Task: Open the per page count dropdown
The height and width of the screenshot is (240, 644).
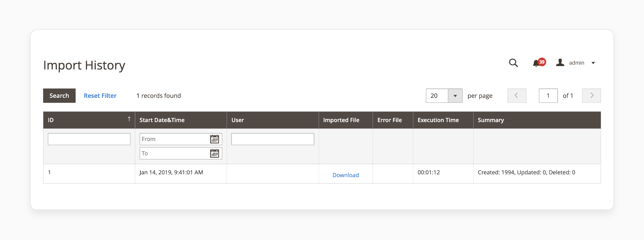Action: click(455, 96)
